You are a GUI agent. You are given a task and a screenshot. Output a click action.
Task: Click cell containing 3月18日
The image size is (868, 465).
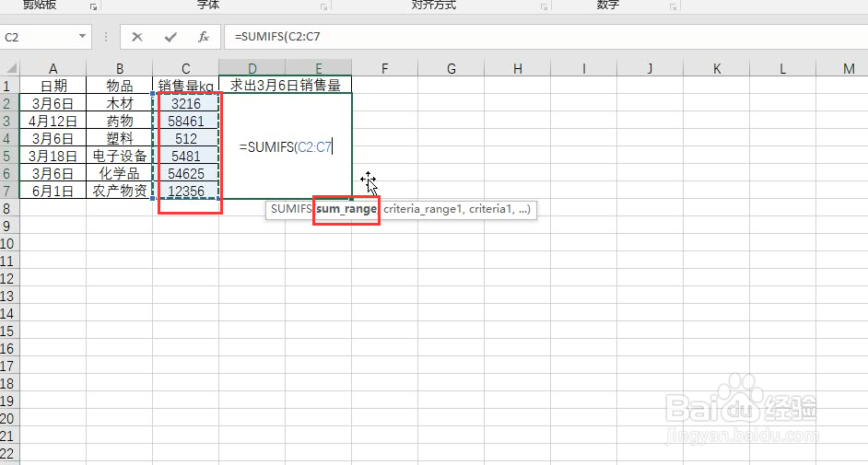[53, 156]
